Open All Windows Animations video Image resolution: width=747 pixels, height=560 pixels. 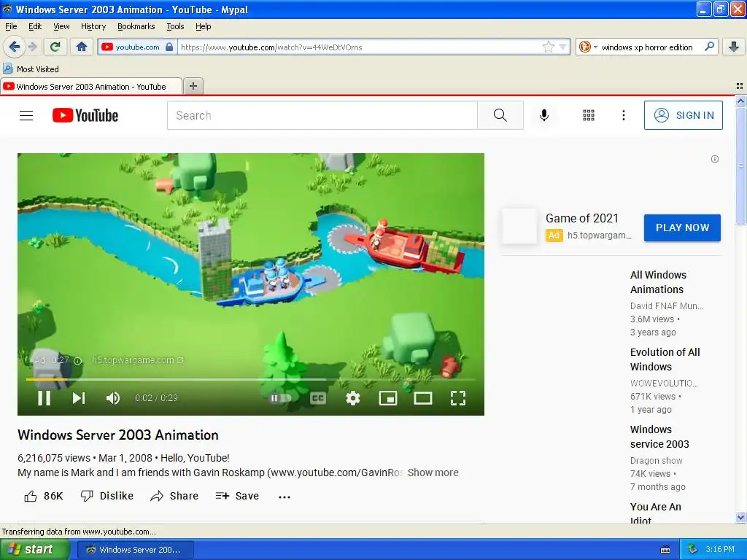659,282
